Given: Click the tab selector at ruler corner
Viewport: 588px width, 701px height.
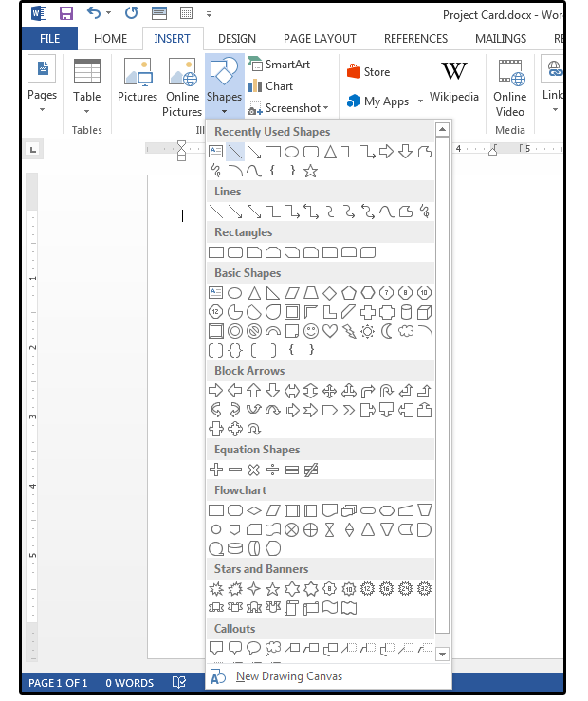Looking at the screenshot, I should (33, 149).
